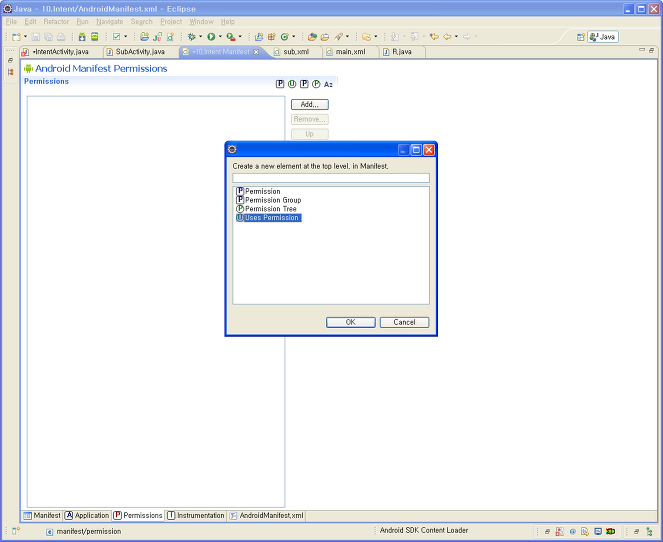Toggle the second square P Permission Group filter icon
Screen dimensions: 663x542
pos(304,84)
